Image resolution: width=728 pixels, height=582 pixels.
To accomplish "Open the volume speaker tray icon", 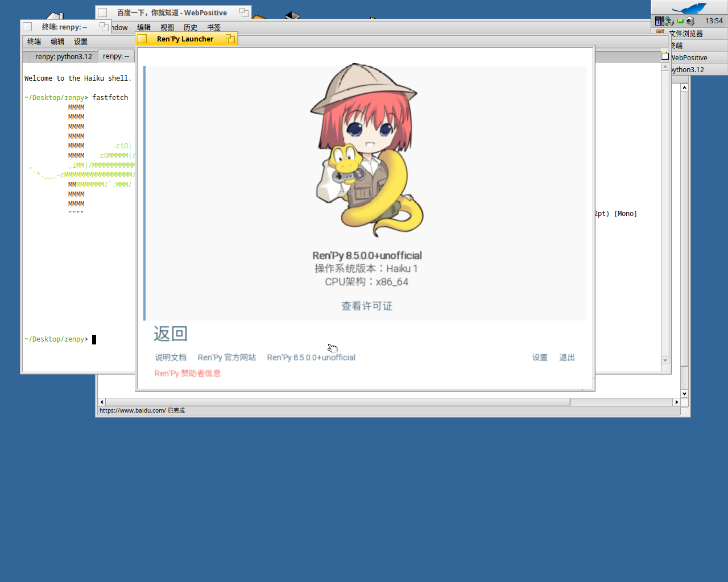I will tap(690, 21).
